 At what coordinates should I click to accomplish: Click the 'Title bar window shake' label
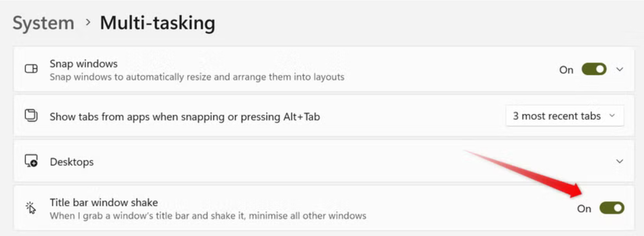pyautogui.click(x=104, y=202)
